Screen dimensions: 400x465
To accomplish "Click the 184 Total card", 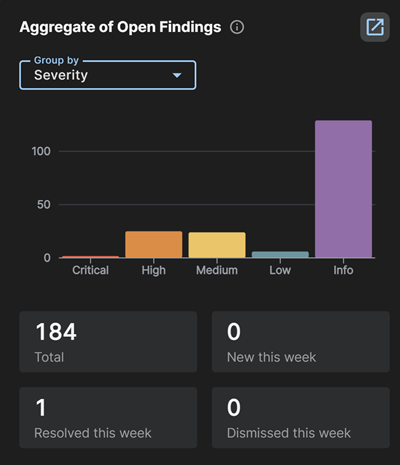I will (108, 342).
